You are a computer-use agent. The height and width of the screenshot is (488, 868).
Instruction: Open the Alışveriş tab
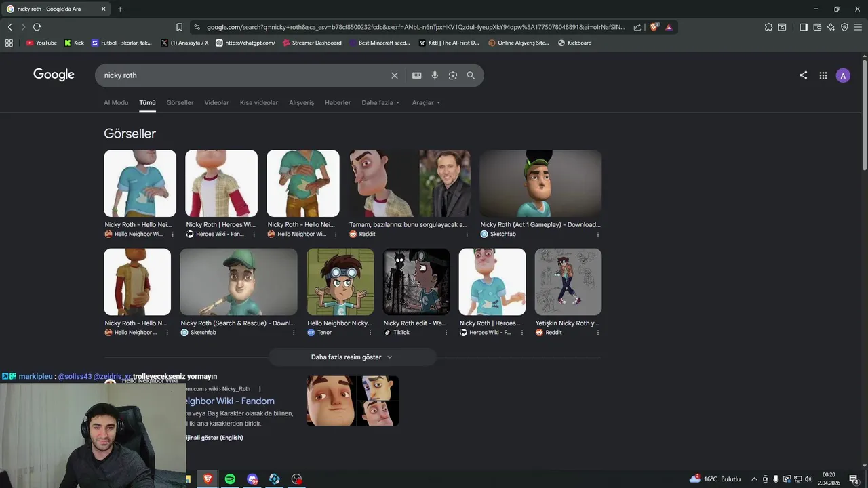pos(302,103)
